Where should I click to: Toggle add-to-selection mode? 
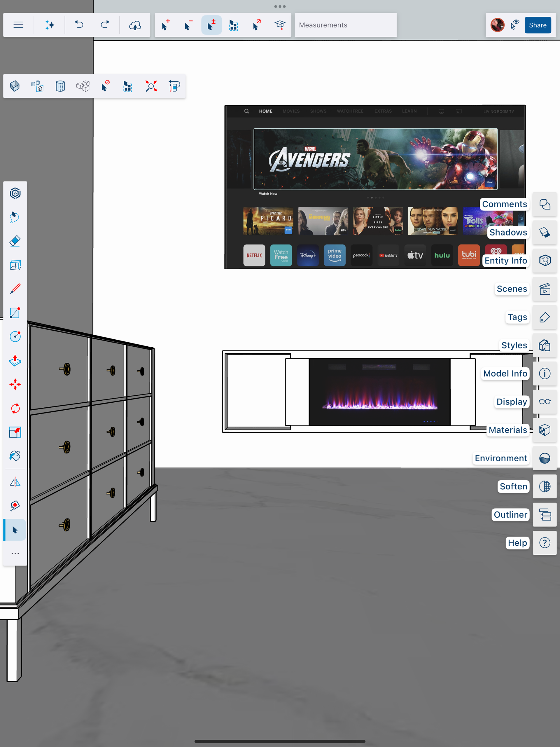(165, 25)
